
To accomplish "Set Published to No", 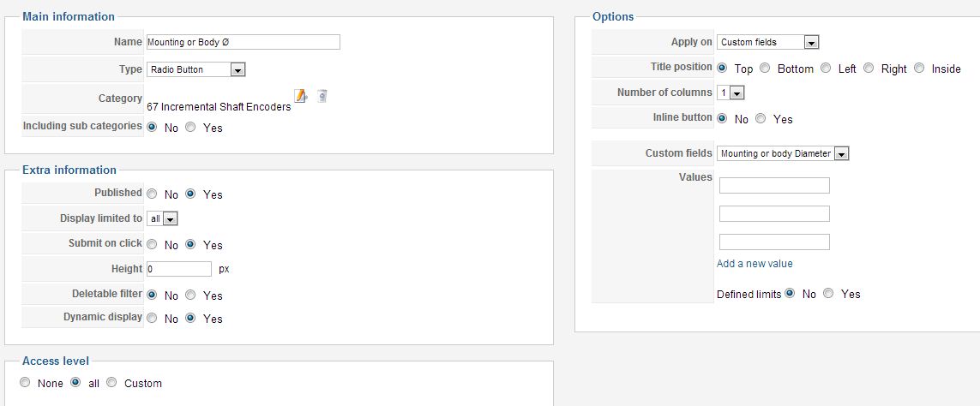I will point(152,194).
